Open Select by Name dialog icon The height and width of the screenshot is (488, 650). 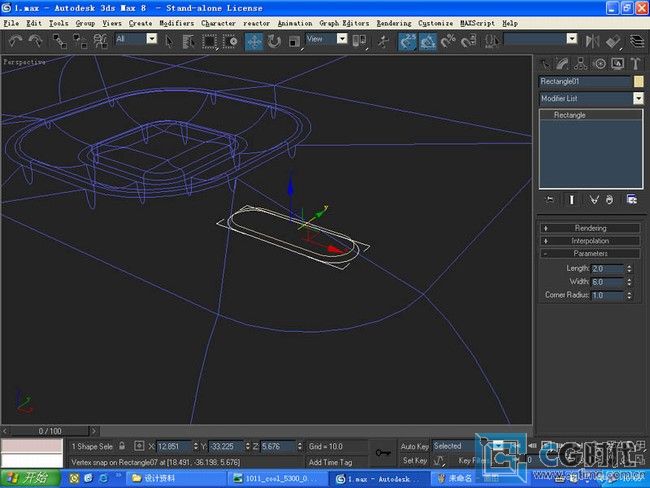(x=189, y=41)
